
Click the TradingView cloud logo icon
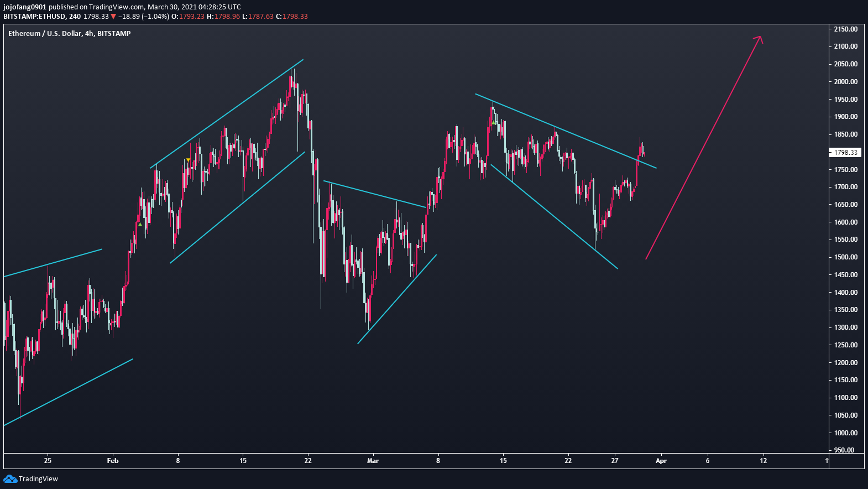coord(10,479)
